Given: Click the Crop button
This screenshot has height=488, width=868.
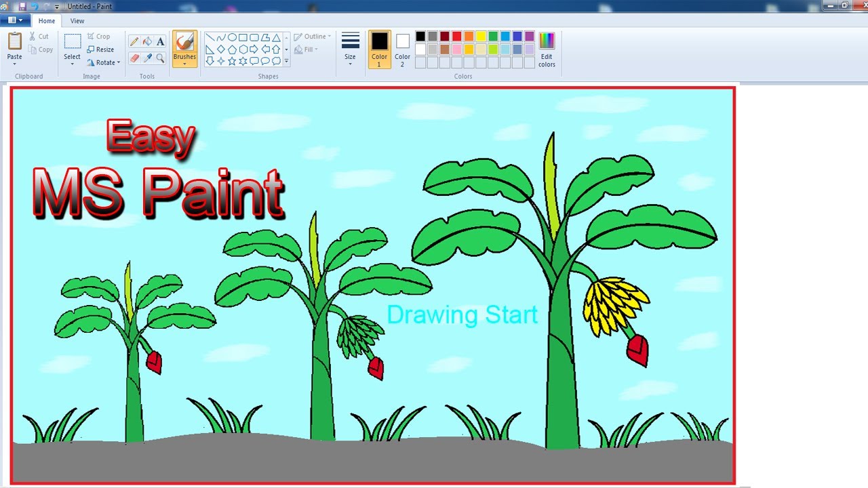Looking at the screenshot, I should click(x=98, y=37).
